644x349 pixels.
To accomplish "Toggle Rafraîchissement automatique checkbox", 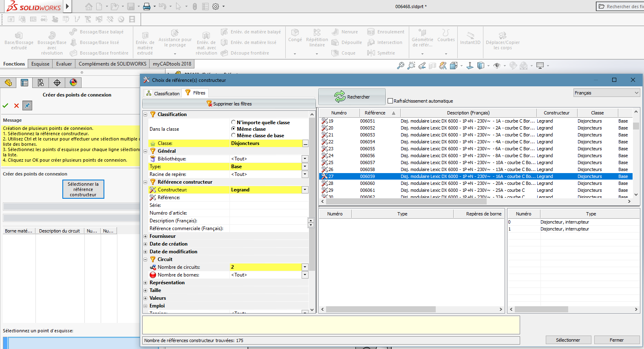I will click(x=390, y=101).
